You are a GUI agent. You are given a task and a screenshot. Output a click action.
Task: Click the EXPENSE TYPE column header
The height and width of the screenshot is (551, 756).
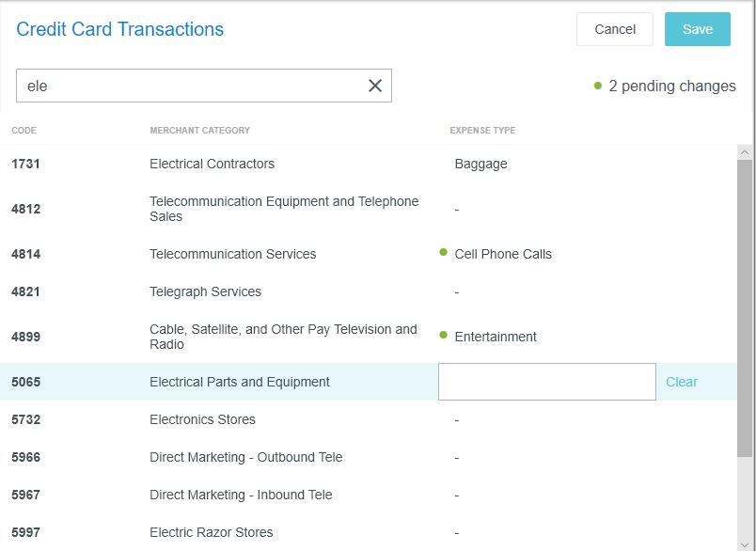482,131
